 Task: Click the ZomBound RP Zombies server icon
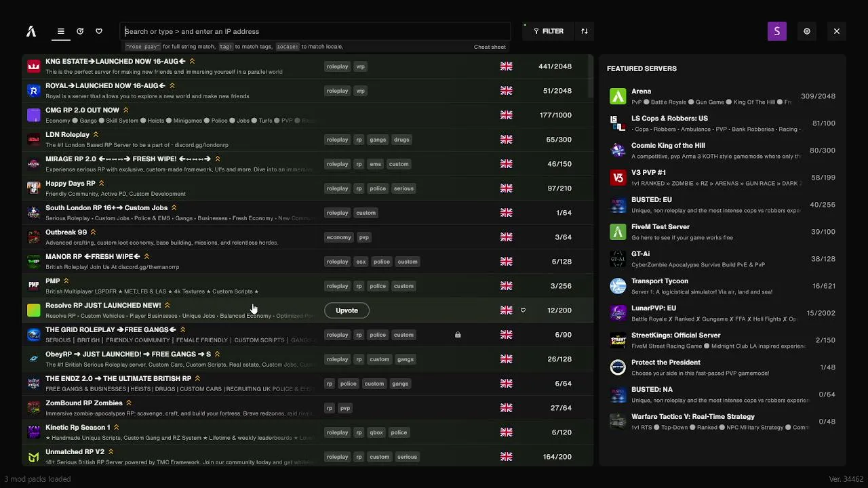34,408
